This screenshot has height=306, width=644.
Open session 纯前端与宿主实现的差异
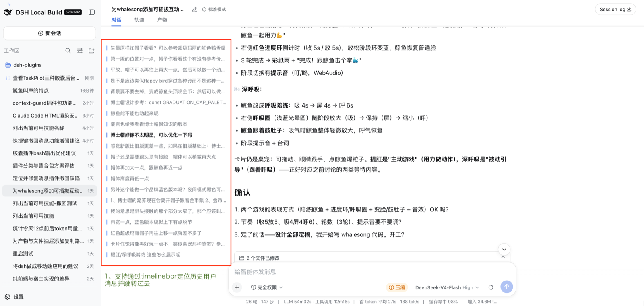pyautogui.click(x=50, y=279)
